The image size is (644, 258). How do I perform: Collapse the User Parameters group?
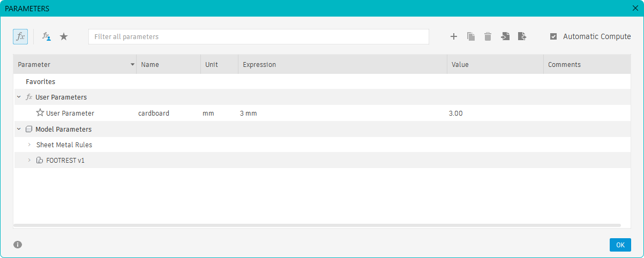click(19, 97)
